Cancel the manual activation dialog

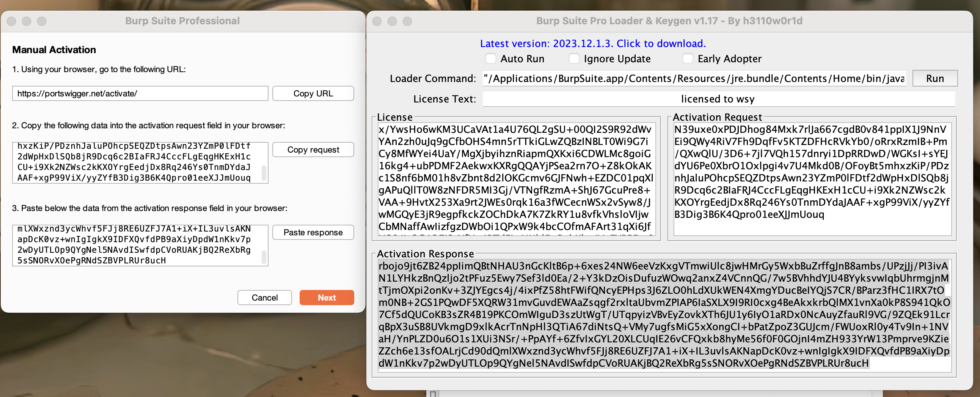point(264,298)
